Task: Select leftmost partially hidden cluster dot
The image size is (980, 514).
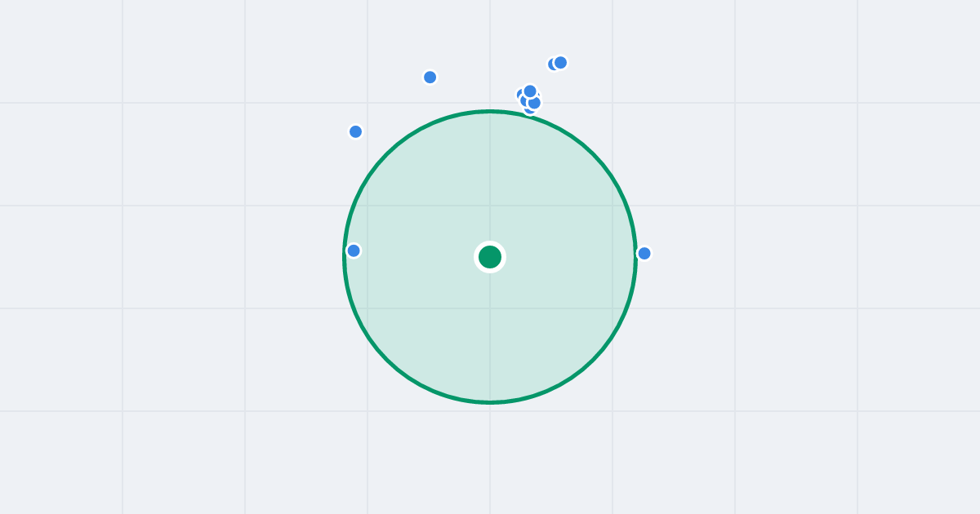Action: 519,95
